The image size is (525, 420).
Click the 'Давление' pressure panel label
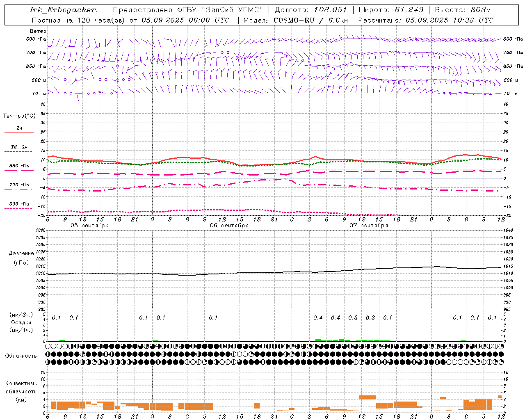[x=21, y=253]
